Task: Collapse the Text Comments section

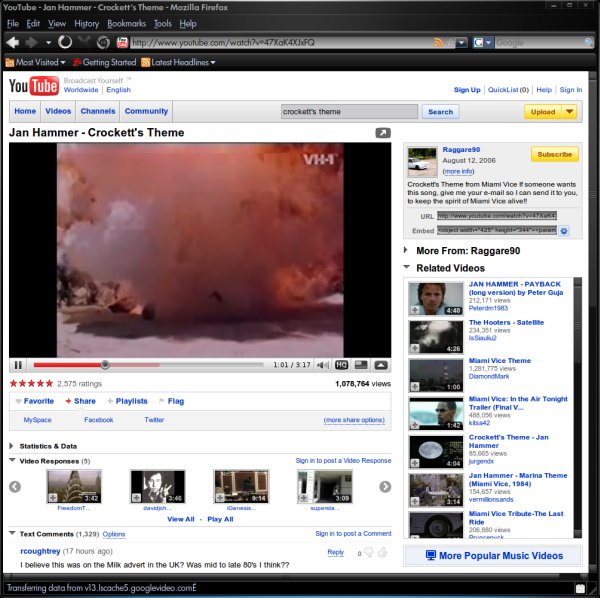Action: click(12, 533)
